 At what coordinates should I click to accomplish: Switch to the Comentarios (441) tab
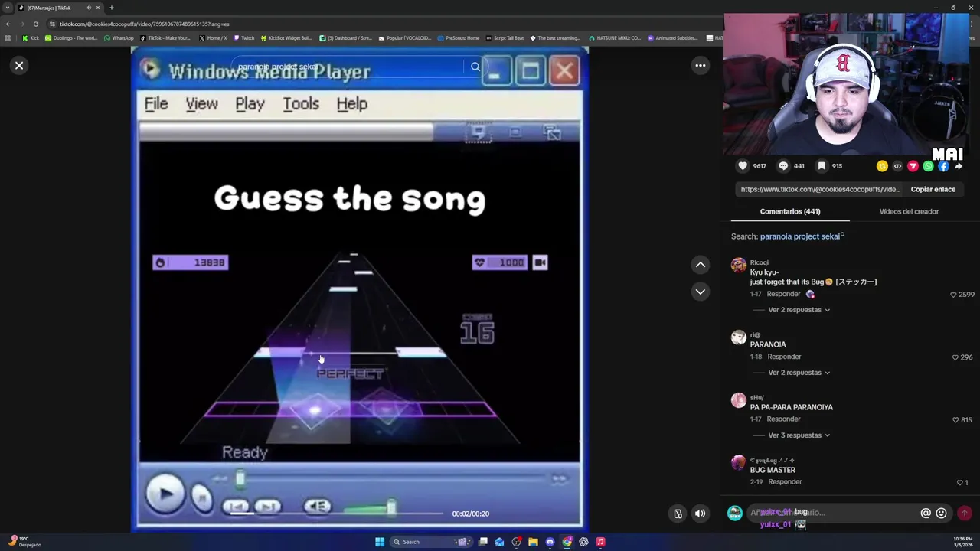(x=789, y=211)
